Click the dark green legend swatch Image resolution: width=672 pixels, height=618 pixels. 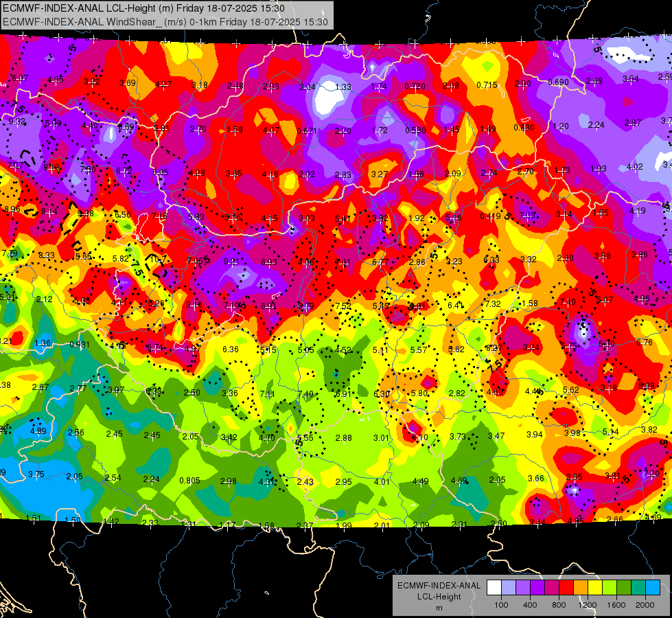click(623, 588)
